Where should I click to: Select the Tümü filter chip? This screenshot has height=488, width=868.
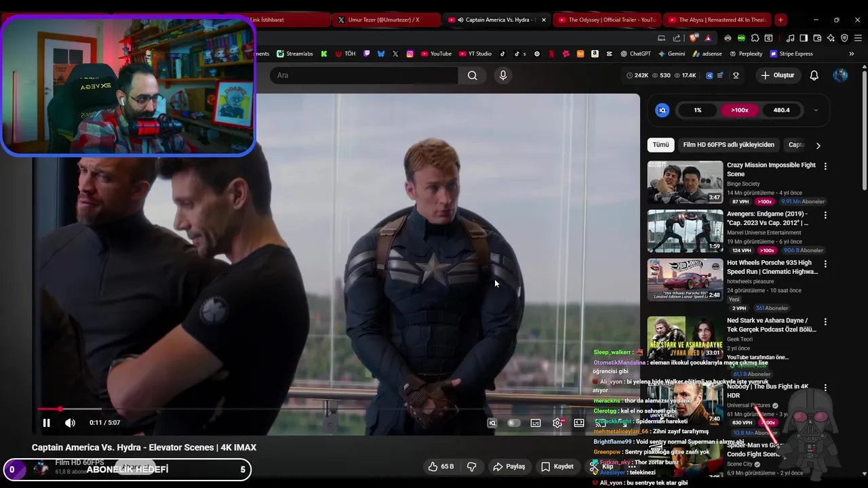(660, 145)
